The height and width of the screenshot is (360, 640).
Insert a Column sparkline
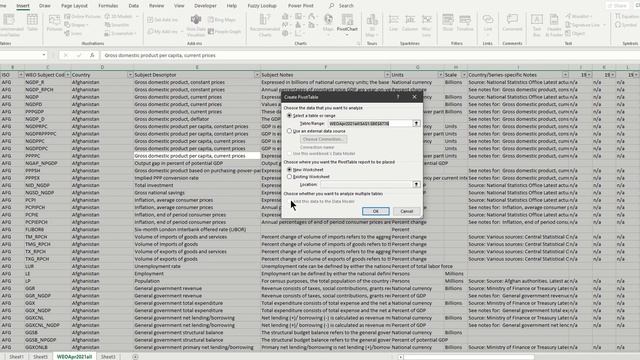click(x=410, y=23)
